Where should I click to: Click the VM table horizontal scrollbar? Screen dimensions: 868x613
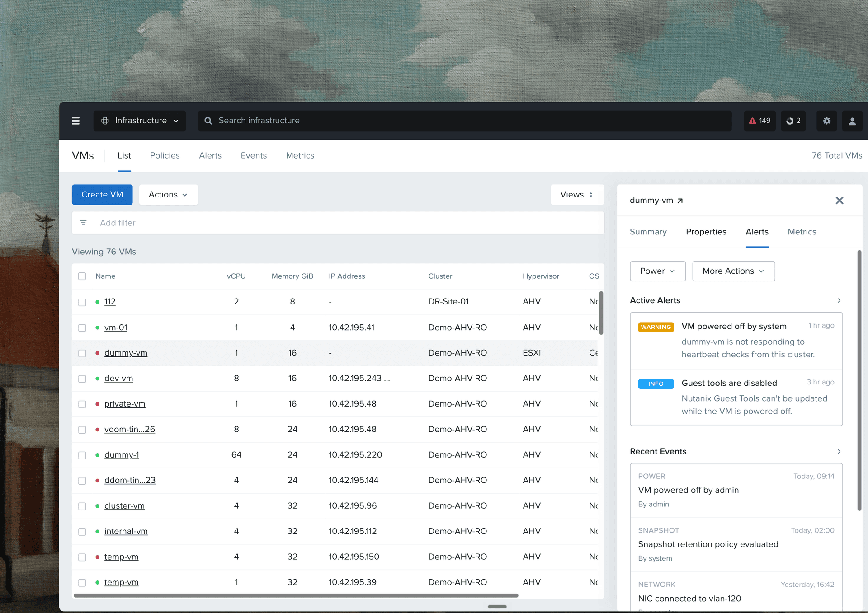pos(296,595)
